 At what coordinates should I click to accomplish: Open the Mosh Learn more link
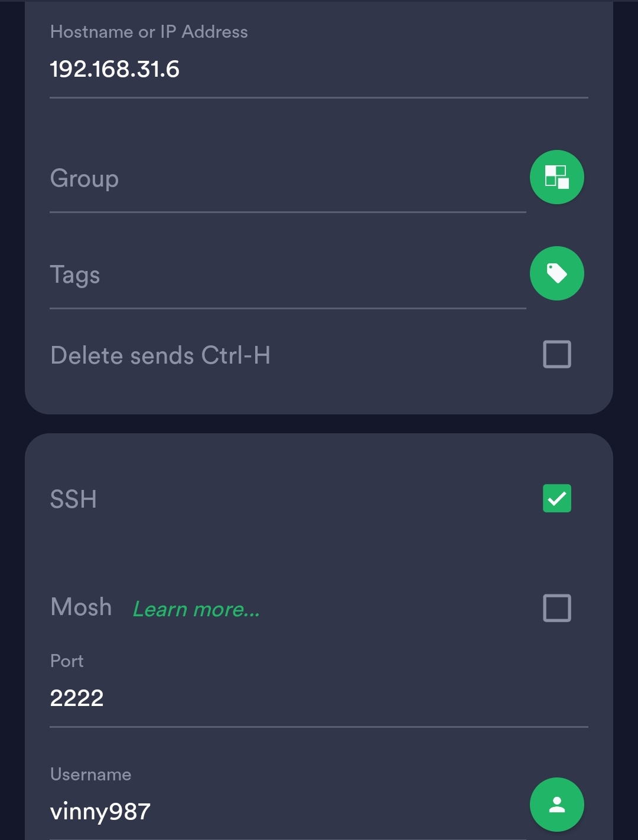[196, 609]
